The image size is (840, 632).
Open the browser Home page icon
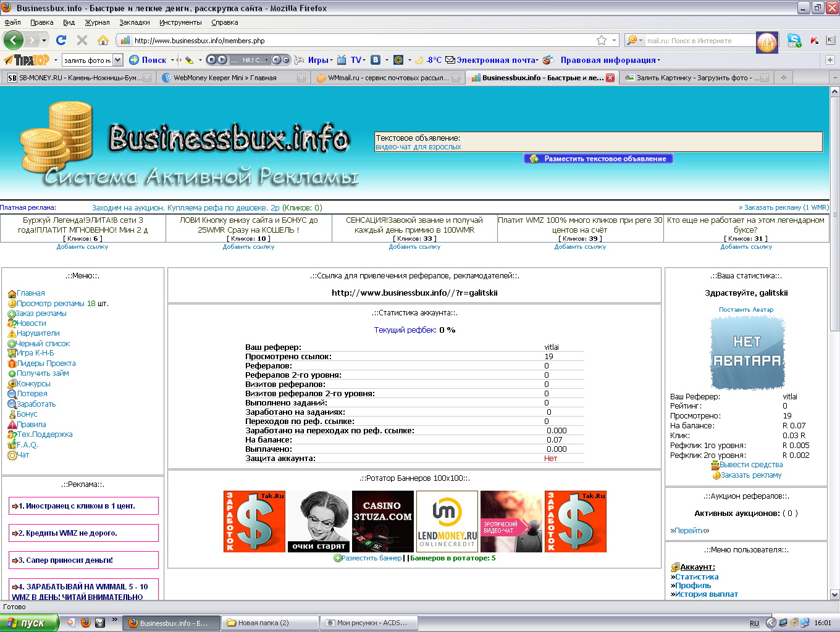point(103,40)
